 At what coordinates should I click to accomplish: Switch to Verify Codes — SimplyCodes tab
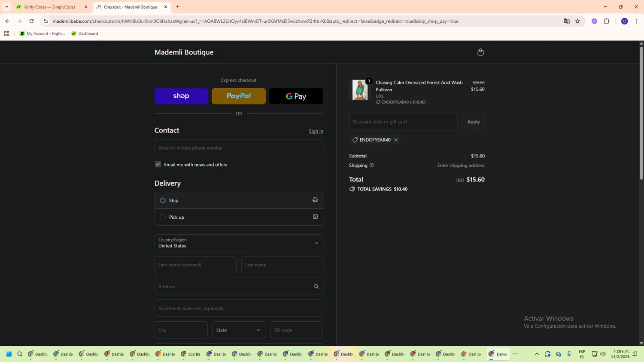pyautogui.click(x=49, y=7)
